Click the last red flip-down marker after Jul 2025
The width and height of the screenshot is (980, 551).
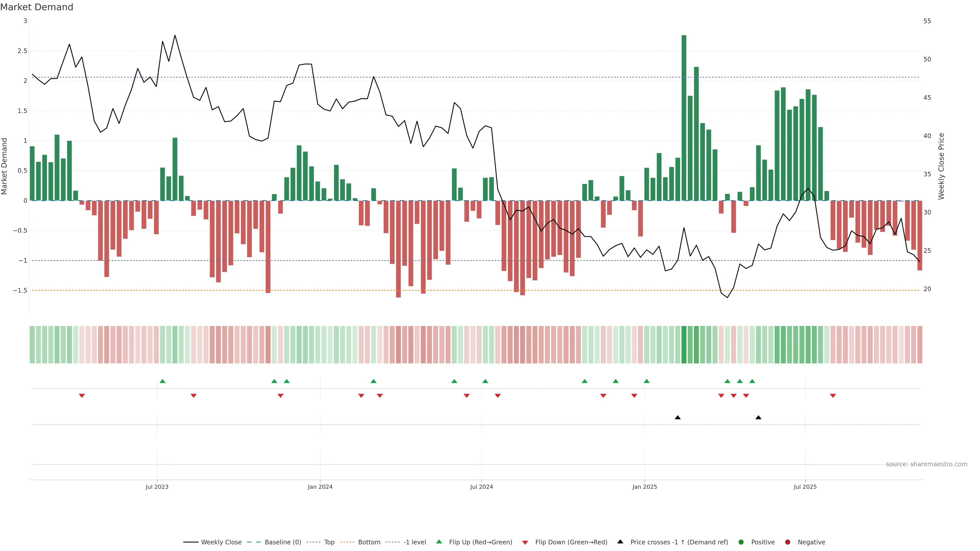(833, 396)
